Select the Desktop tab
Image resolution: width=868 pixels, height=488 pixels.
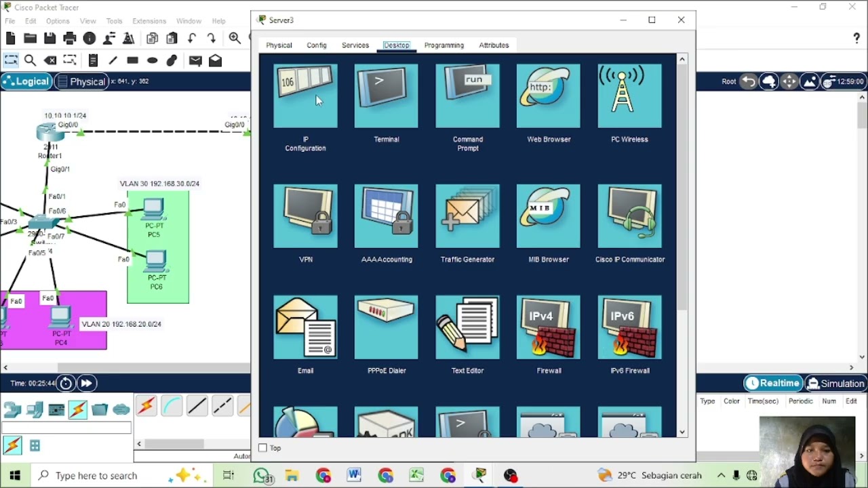[396, 45]
